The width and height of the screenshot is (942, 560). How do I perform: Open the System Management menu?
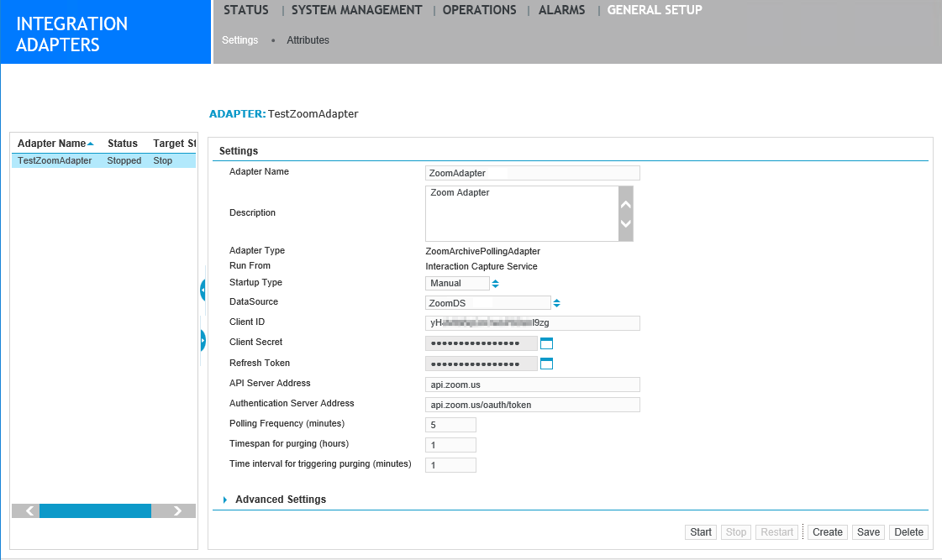tap(356, 10)
